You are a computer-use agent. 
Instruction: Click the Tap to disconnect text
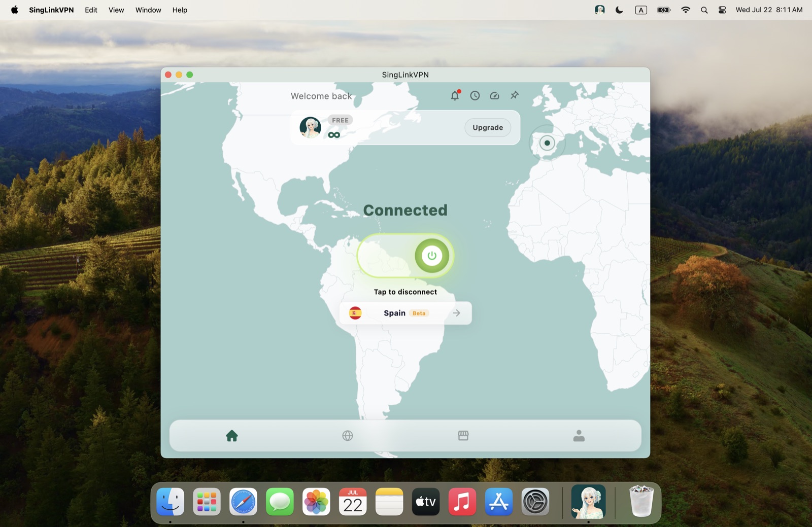pyautogui.click(x=405, y=292)
